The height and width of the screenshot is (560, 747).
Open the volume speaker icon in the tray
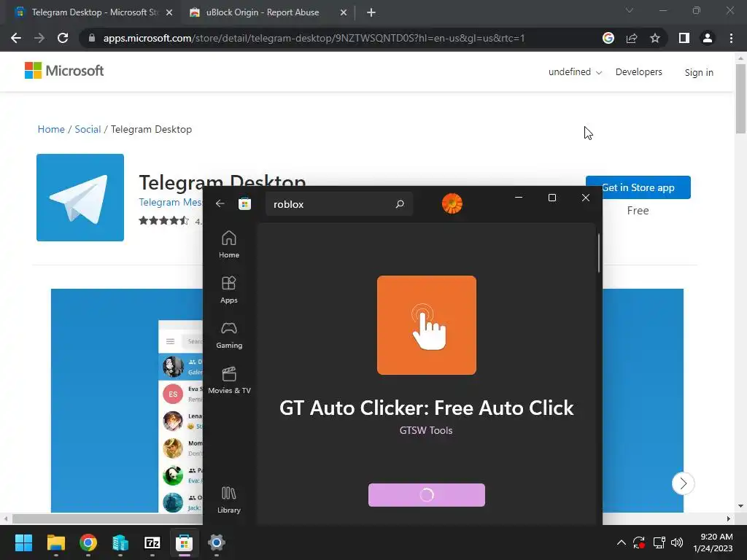(x=676, y=542)
